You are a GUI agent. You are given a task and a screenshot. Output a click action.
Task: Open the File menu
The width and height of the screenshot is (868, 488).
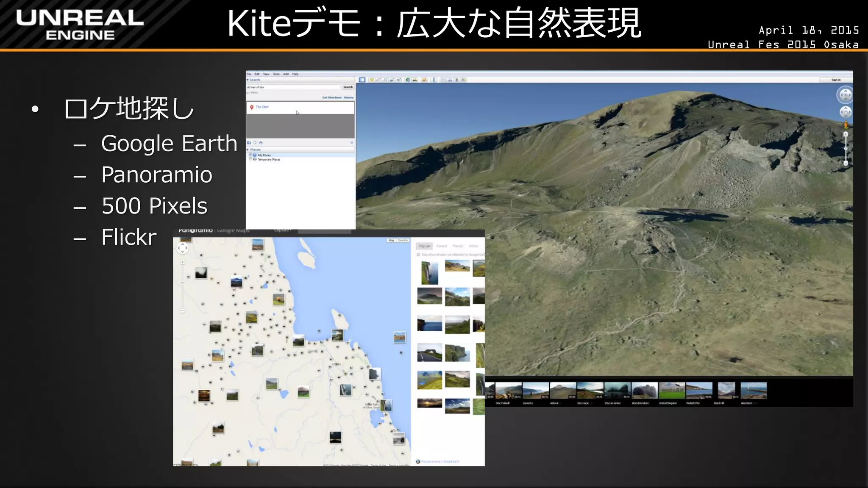coord(249,74)
